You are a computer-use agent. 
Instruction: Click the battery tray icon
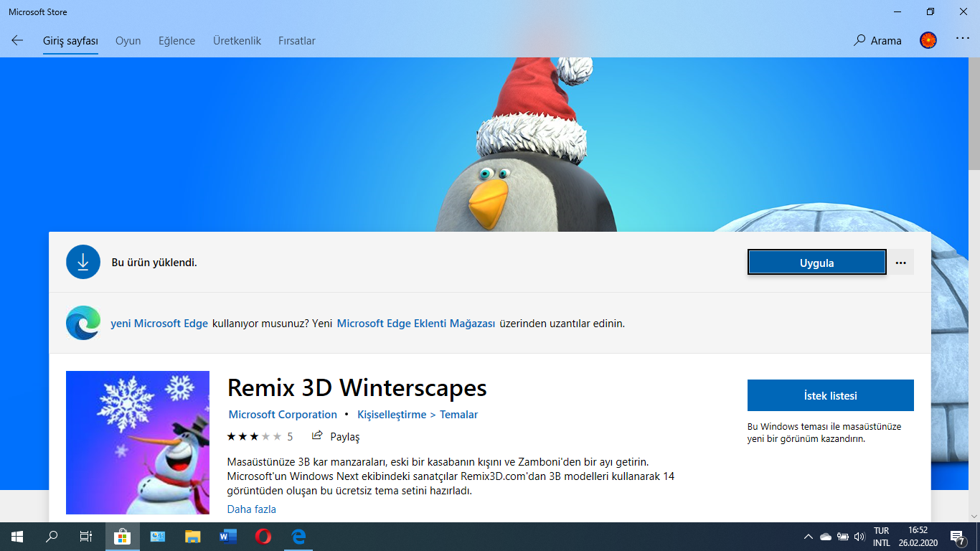[x=843, y=537]
